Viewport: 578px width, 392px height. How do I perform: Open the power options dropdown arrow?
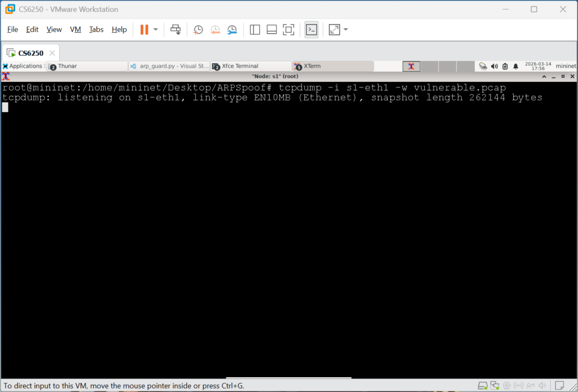pyautogui.click(x=156, y=29)
